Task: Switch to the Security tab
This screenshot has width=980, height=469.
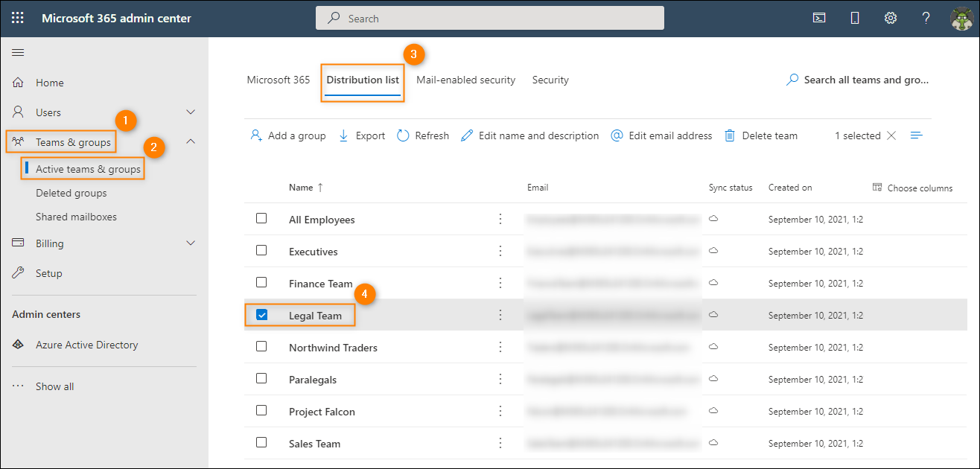Action: coord(550,80)
